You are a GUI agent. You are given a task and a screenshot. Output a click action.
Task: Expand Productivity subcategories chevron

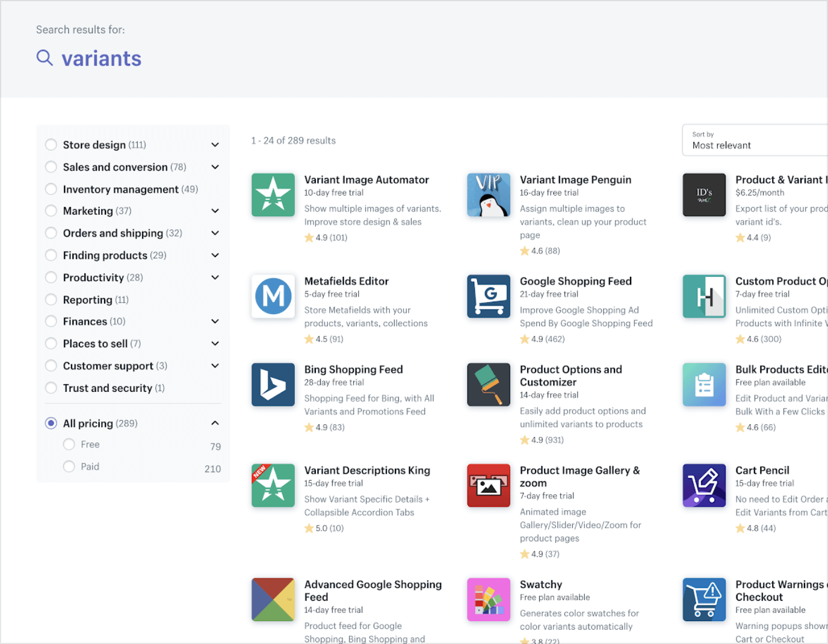pos(215,277)
